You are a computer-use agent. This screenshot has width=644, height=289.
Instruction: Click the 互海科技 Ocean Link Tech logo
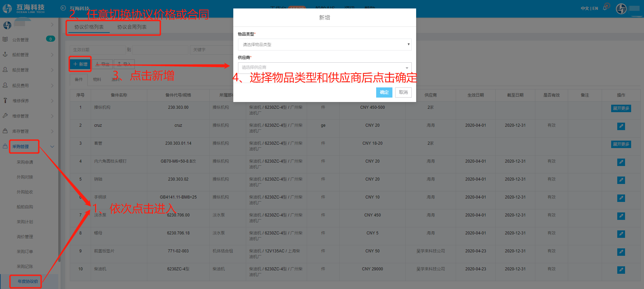(24, 8)
